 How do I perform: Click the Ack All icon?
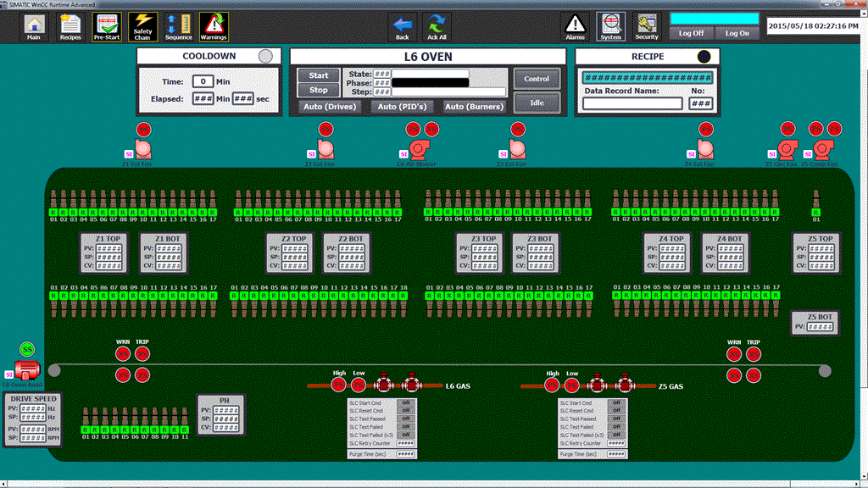point(437,26)
